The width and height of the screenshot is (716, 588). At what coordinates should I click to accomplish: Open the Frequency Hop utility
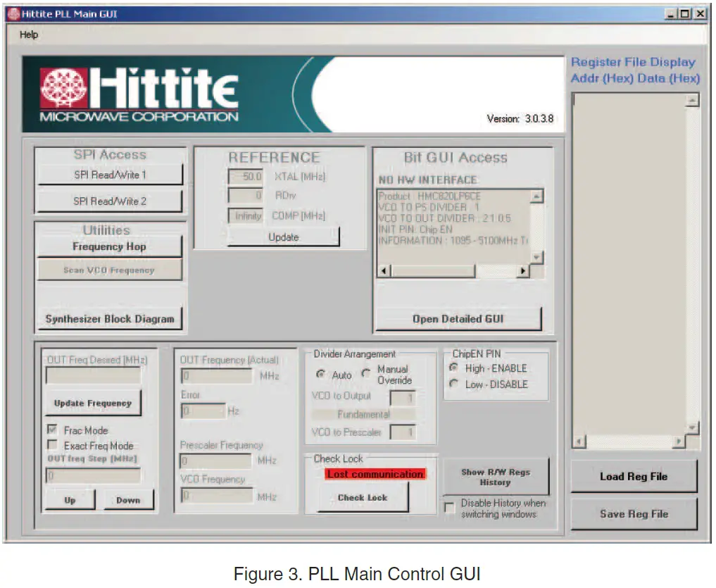tap(109, 248)
